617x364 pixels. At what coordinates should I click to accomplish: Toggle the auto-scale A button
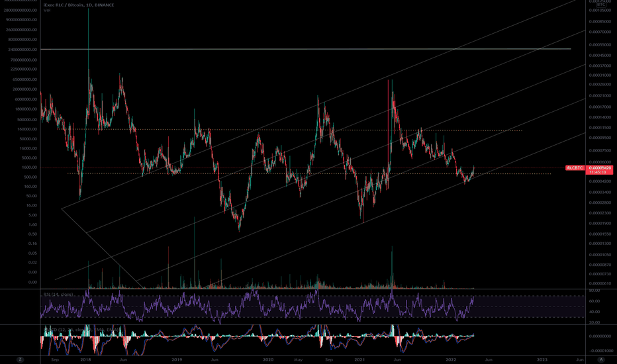(x=601, y=359)
